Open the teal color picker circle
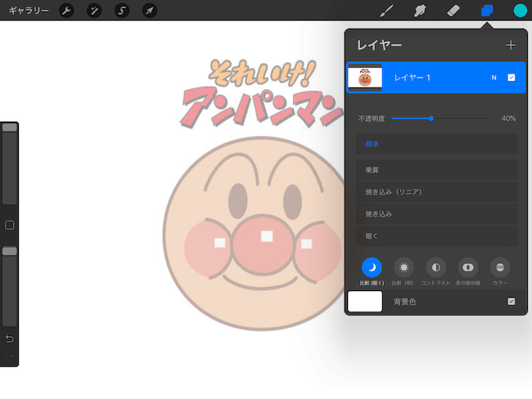Viewport: 532px width, 399px height. [x=520, y=11]
